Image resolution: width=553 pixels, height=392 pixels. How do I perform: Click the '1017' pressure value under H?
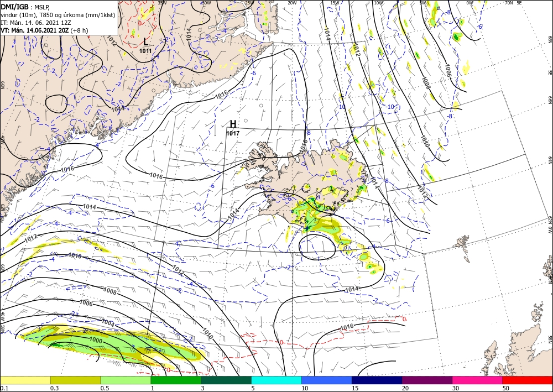233,133
